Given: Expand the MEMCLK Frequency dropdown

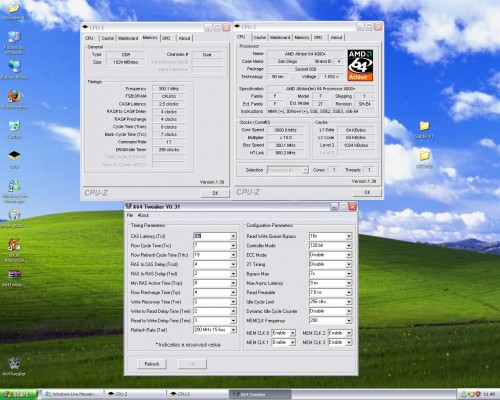Looking at the screenshot, I should tap(349, 320).
